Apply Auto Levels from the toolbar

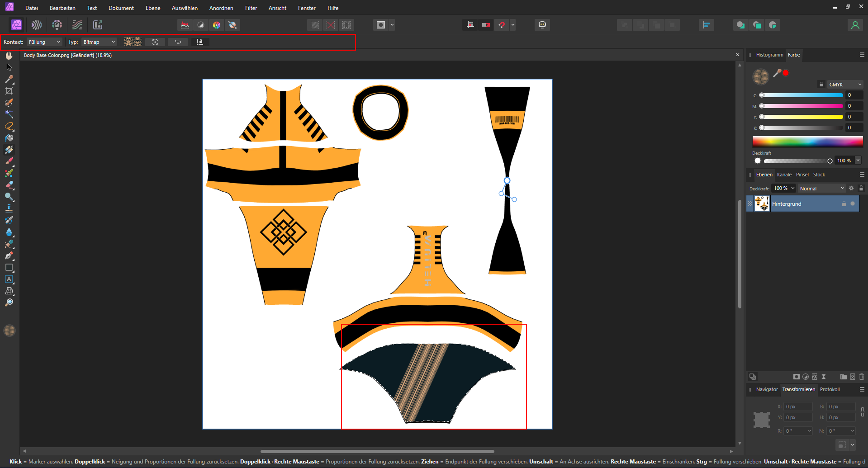pos(185,25)
